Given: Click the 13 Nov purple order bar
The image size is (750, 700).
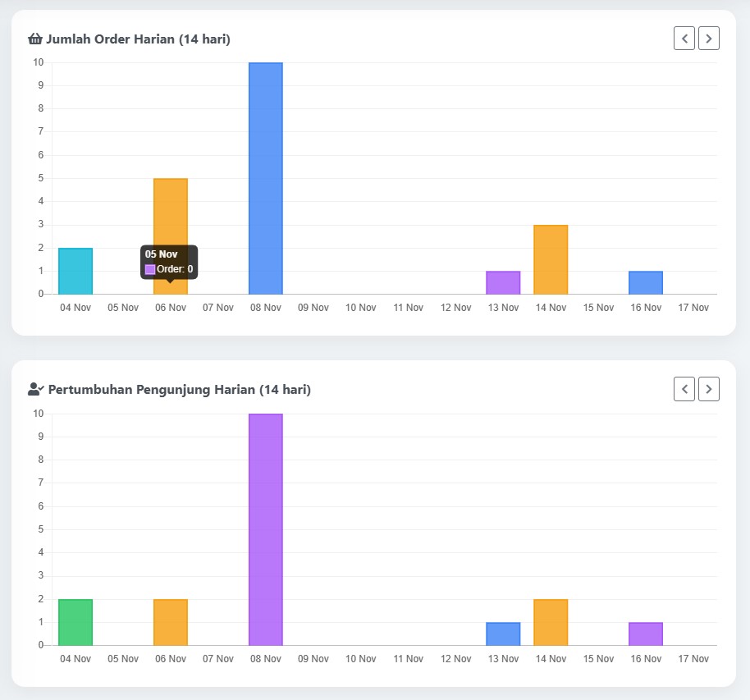Looking at the screenshot, I should [x=503, y=282].
